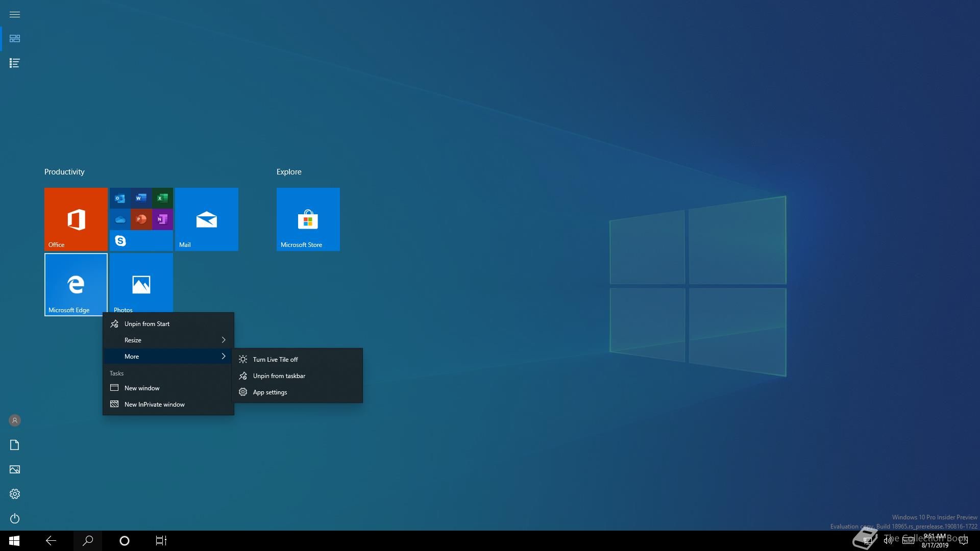Viewport: 980px width, 551px height.
Task: Open Skype from the Office folder tile
Action: pos(120,240)
